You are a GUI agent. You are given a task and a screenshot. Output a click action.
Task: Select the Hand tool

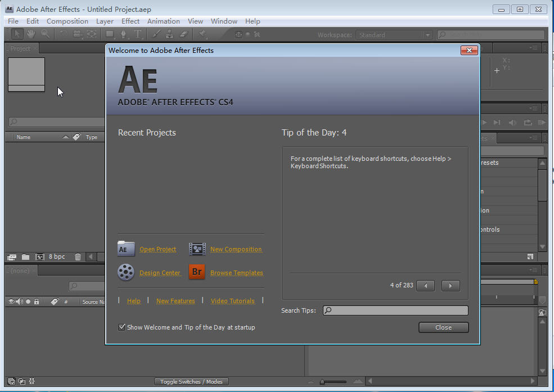coord(31,34)
